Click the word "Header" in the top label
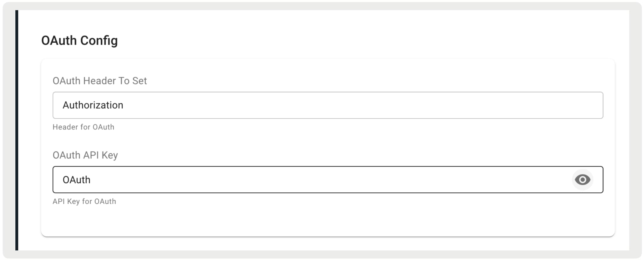Screen dimensions: 644x260 [99, 81]
